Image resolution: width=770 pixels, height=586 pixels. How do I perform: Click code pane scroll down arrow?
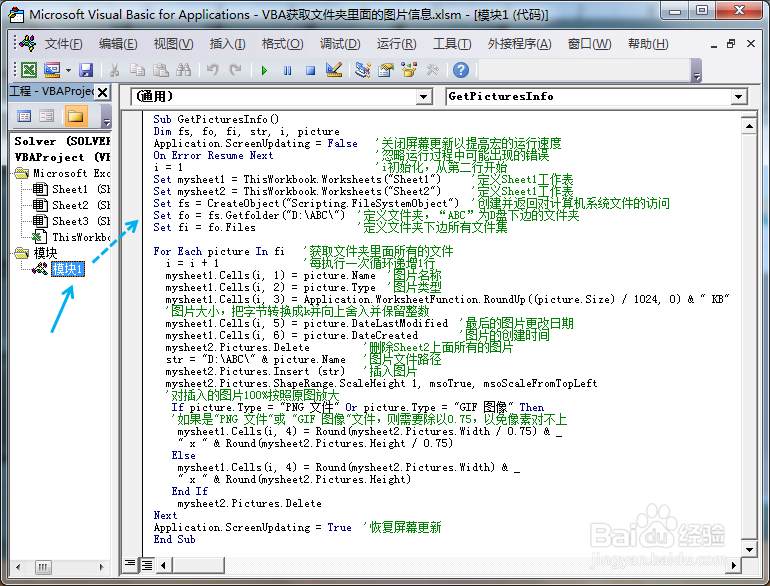[x=749, y=549]
